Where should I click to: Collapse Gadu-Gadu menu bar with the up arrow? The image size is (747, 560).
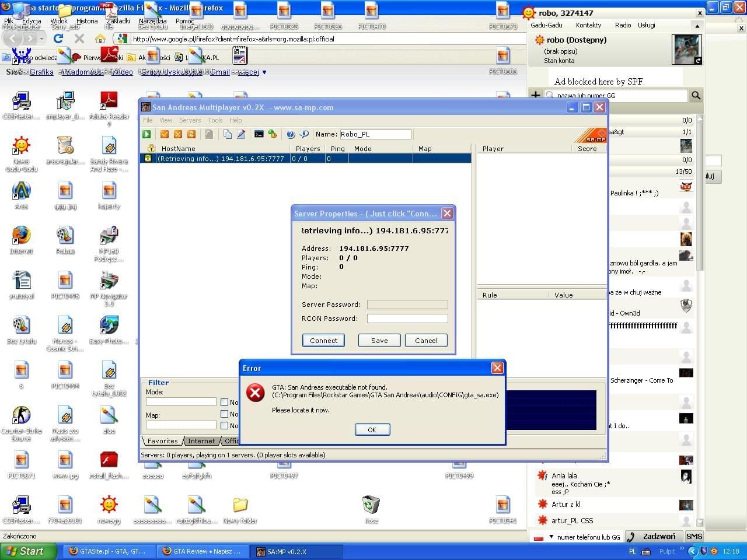[x=697, y=26]
